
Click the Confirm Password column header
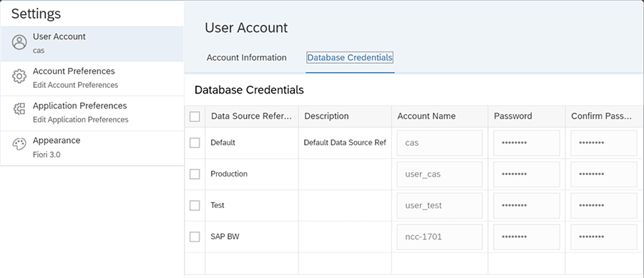pyautogui.click(x=604, y=116)
